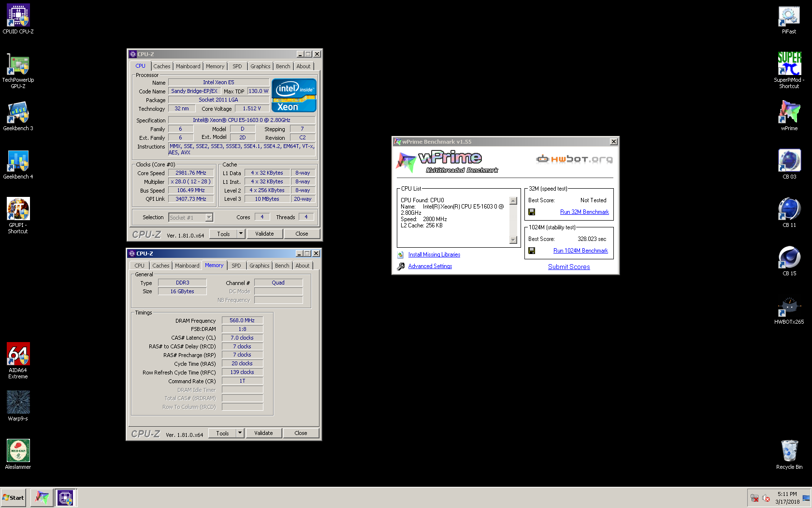Click the show desktop tray icon
The image size is (812, 508).
(806, 498)
